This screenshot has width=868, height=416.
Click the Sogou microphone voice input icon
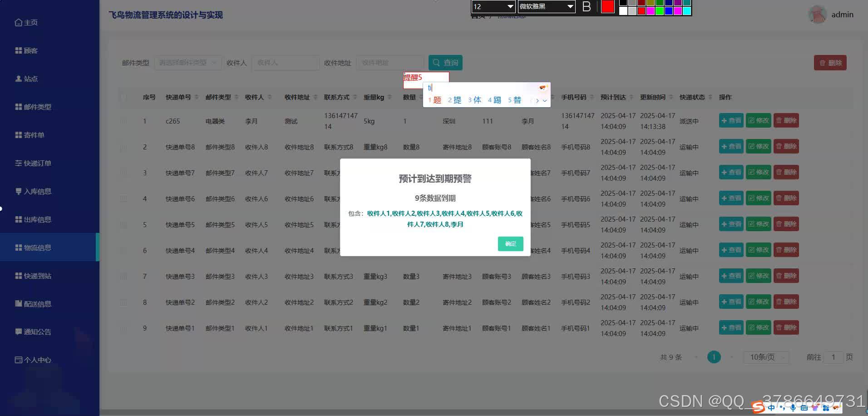[x=793, y=408]
